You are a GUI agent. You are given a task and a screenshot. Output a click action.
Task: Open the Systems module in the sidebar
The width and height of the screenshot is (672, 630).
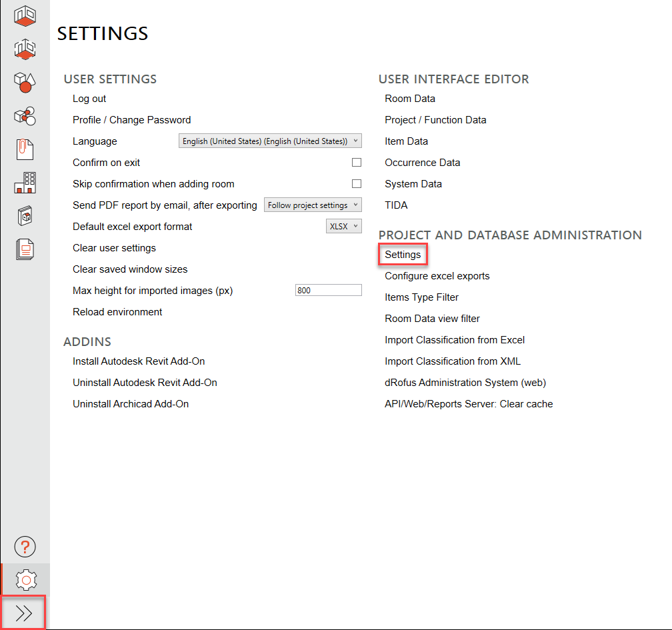(25, 115)
